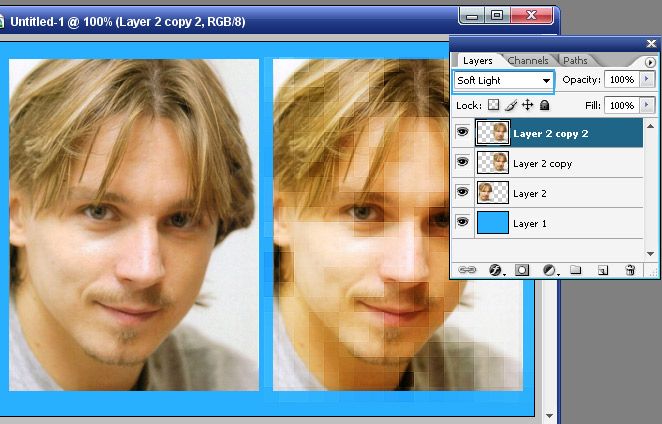The image size is (662, 424).
Task: Switch to the Channels tab
Action: [x=528, y=60]
